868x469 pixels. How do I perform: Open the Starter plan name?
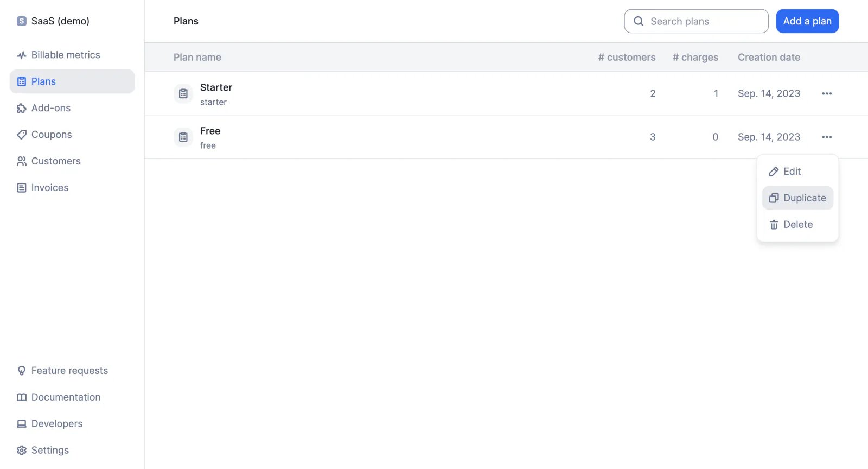coord(216,87)
